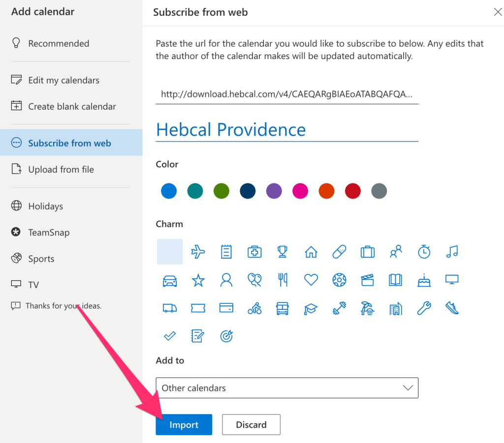Select the star charm icon

coord(198,280)
